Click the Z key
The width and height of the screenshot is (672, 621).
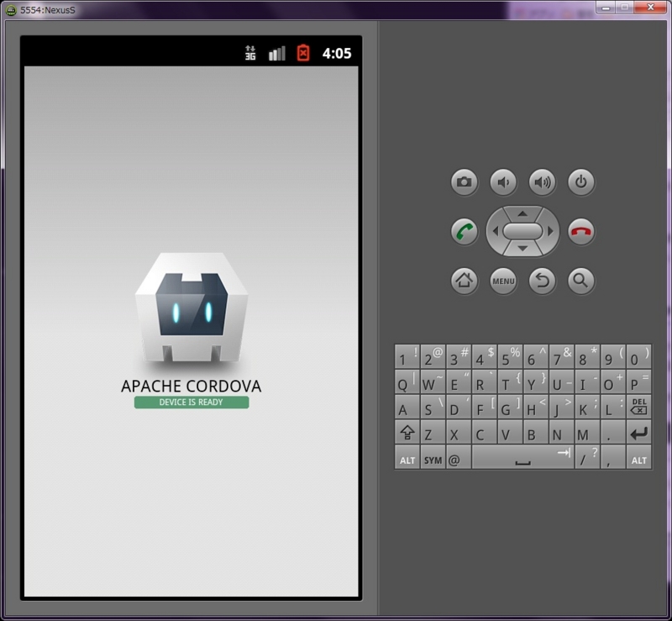(x=433, y=432)
